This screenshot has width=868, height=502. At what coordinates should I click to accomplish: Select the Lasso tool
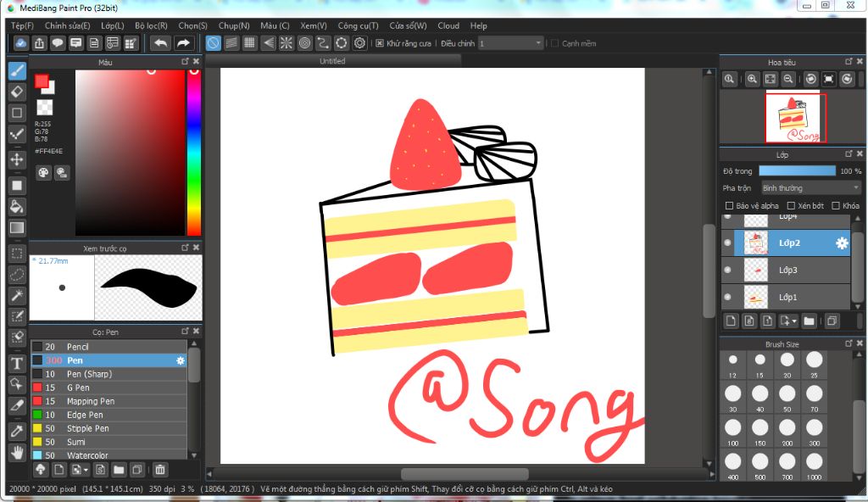pyautogui.click(x=17, y=275)
